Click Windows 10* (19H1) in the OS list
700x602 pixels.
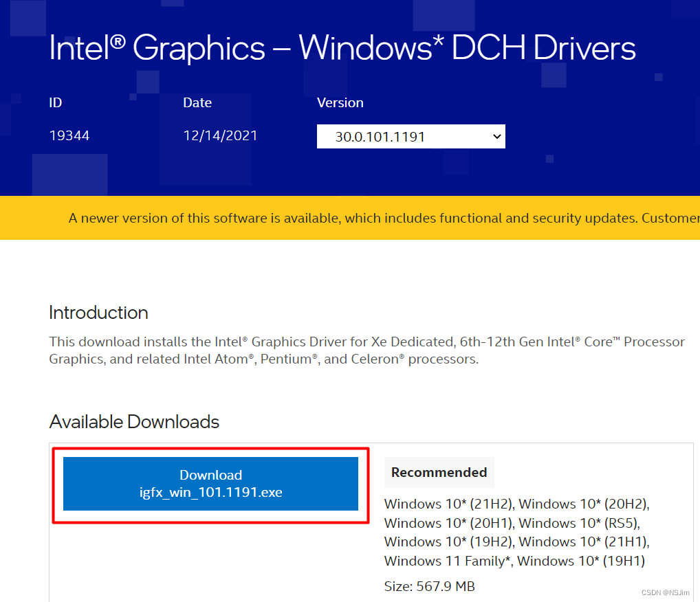pyautogui.click(x=581, y=561)
